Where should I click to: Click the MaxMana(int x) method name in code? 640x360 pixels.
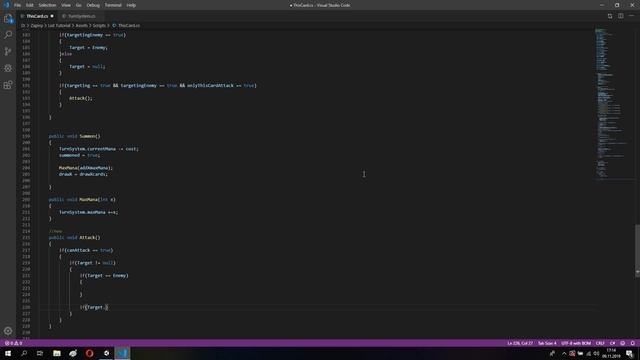[x=97, y=199]
